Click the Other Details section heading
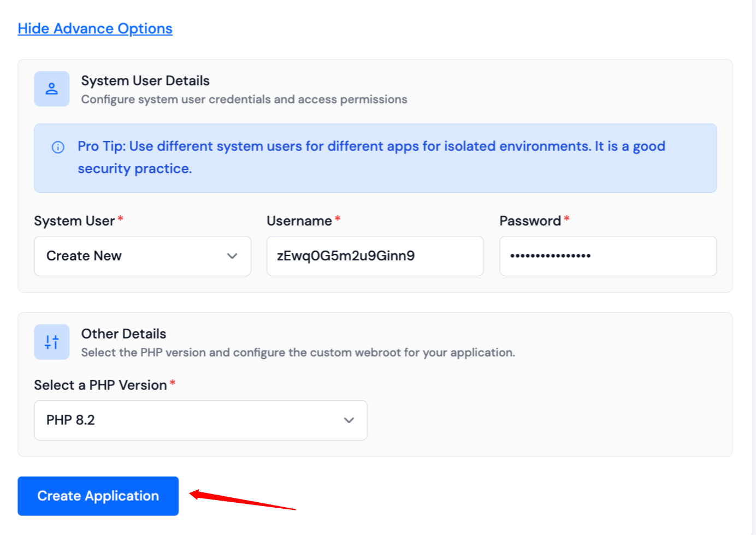The image size is (756, 535). (x=123, y=333)
